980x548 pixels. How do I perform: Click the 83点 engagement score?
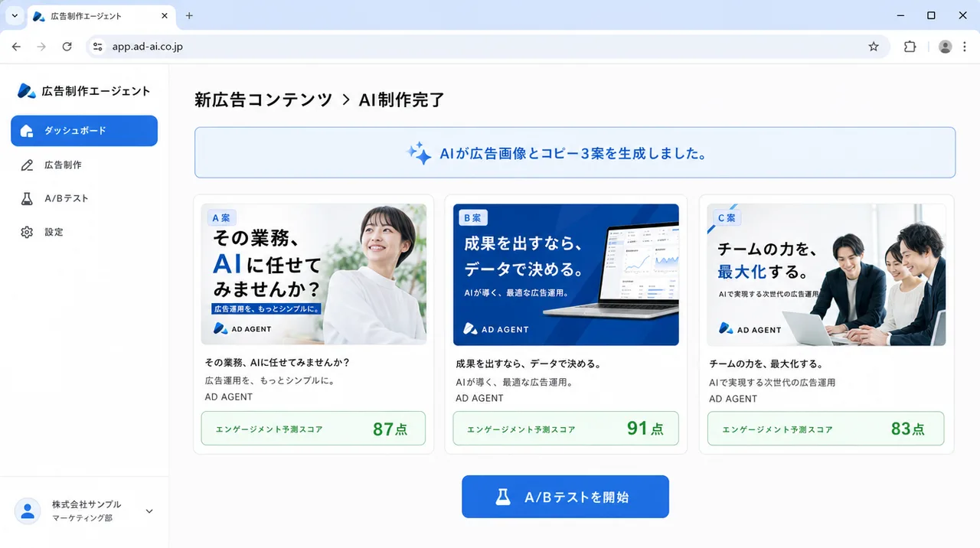[907, 429]
